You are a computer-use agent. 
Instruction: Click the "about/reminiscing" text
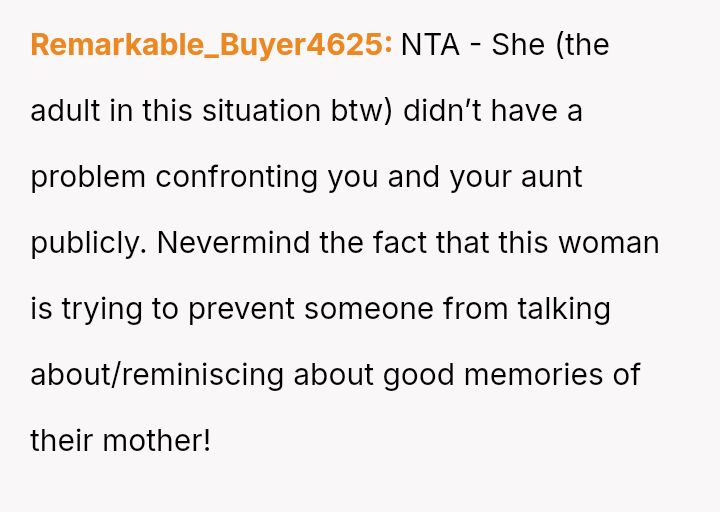[x=158, y=375]
